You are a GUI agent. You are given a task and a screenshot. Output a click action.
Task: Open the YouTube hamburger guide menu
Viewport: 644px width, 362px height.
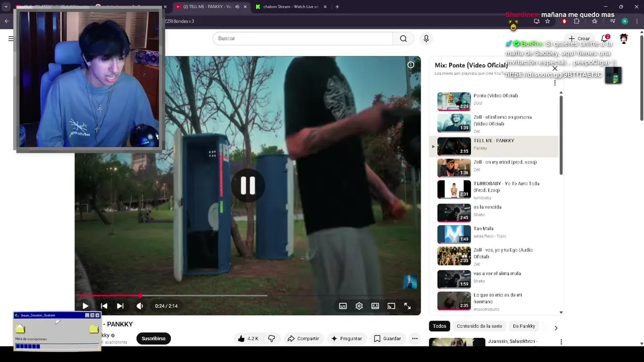[11, 38]
